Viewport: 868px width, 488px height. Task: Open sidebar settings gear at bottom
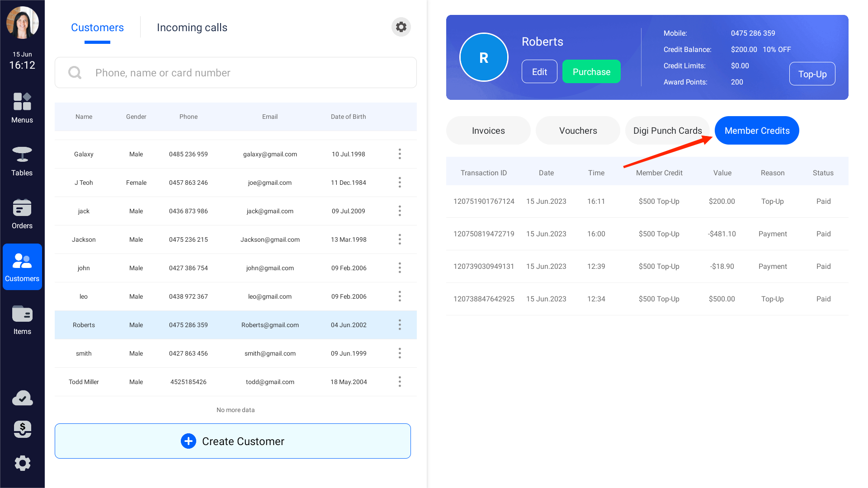tap(22, 463)
